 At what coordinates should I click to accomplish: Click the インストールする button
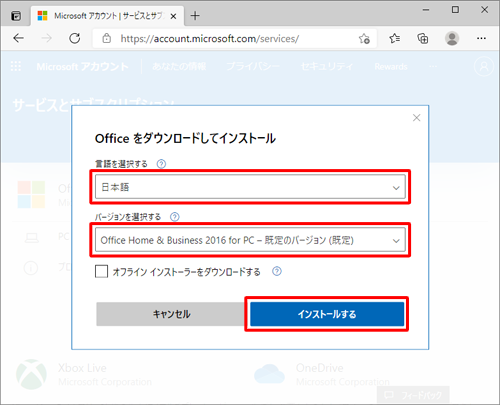[327, 314]
